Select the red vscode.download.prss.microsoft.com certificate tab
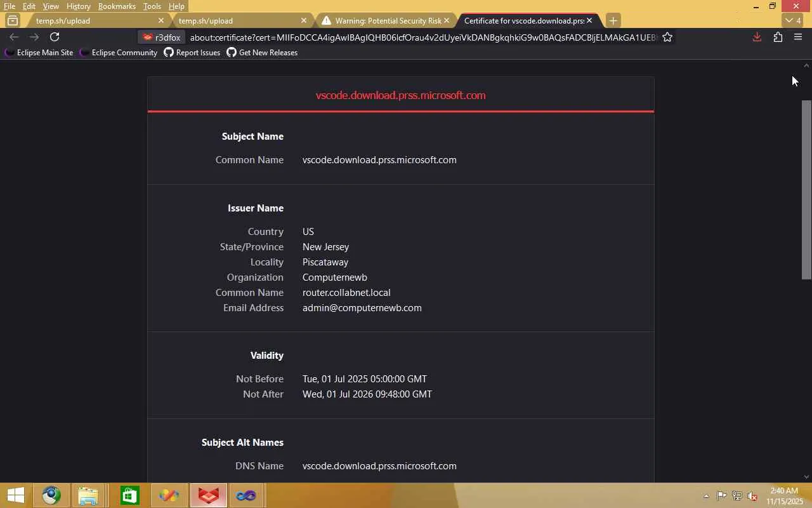This screenshot has height=508, width=812. click(x=401, y=95)
